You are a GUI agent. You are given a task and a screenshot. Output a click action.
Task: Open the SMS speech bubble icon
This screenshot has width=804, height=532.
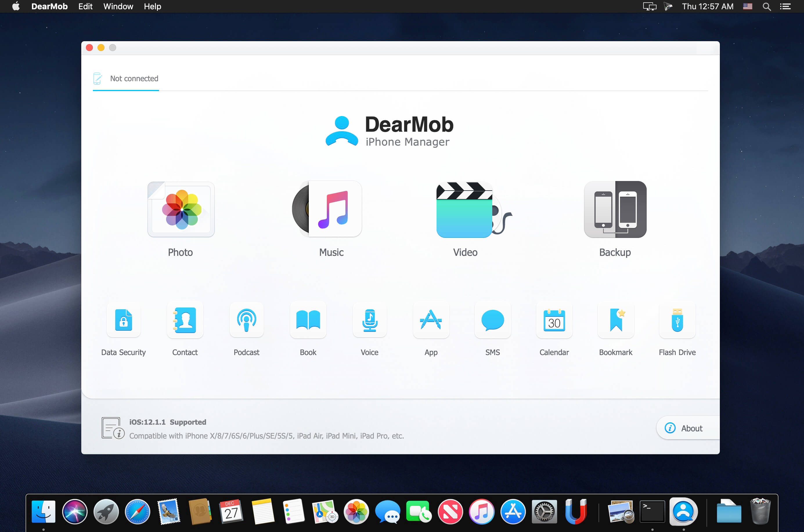(x=493, y=320)
